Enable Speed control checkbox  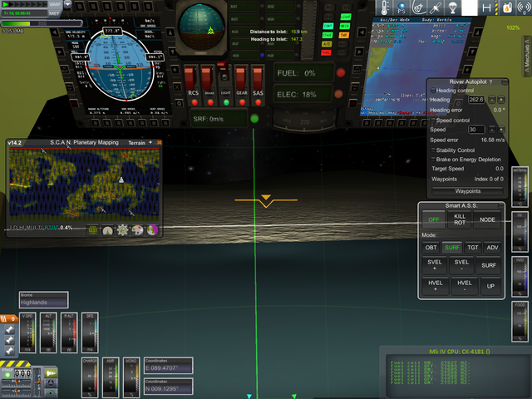pos(433,121)
